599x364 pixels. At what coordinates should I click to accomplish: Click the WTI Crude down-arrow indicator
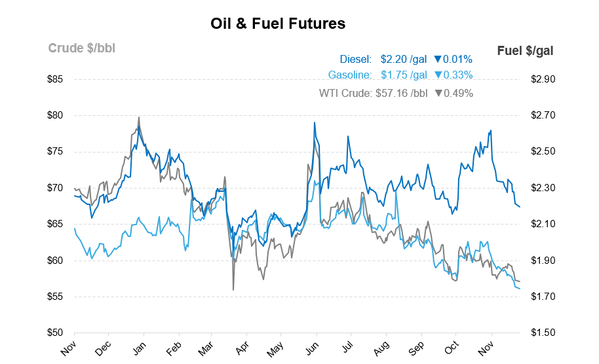438,93
